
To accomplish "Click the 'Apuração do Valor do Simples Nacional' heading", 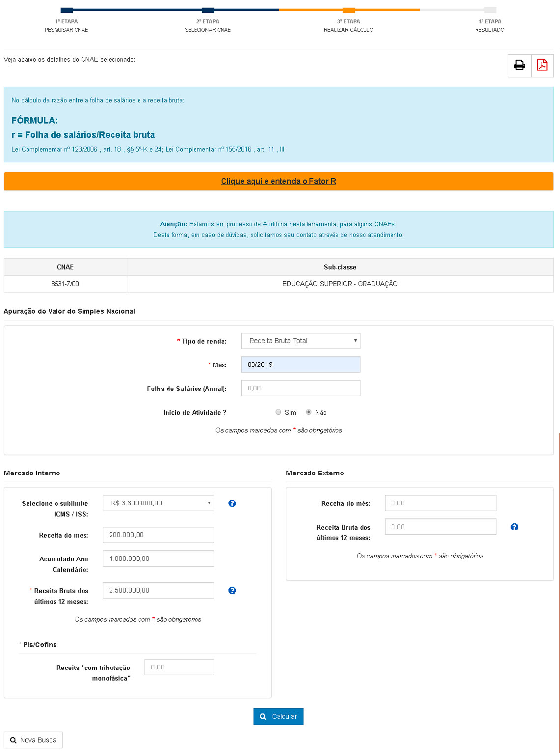I will point(69,311).
